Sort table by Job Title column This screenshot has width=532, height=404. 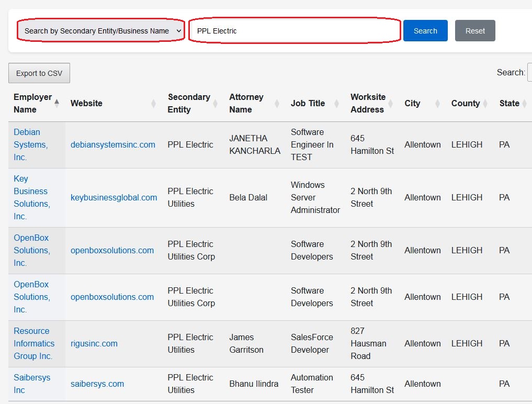(315, 103)
